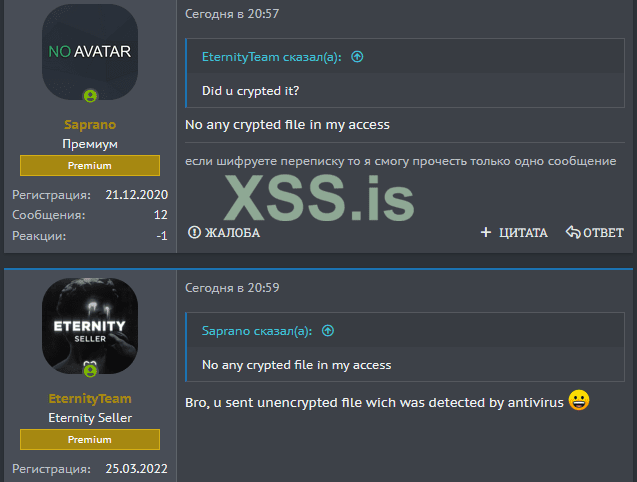Click the grinning emoji in EternityTeam's reply
This screenshot has width=637, height=482.
(x=579, y=400)
